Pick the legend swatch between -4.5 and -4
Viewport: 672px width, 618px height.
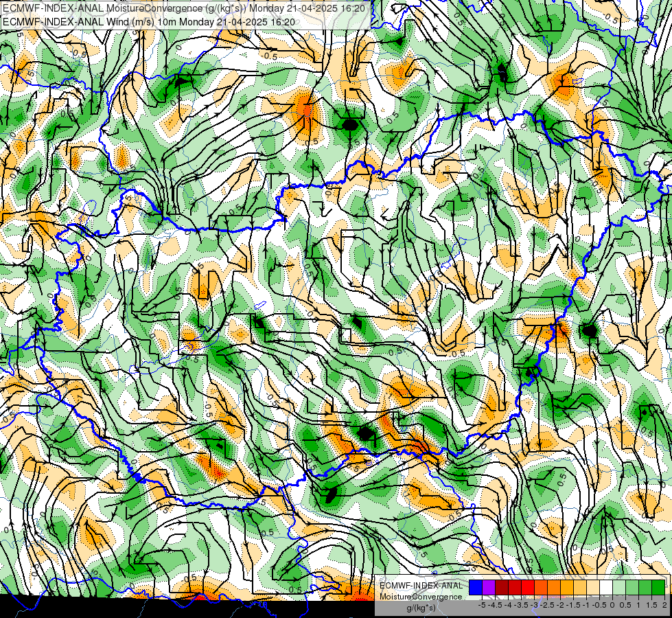pyautogui.click(x=502, y=588)
